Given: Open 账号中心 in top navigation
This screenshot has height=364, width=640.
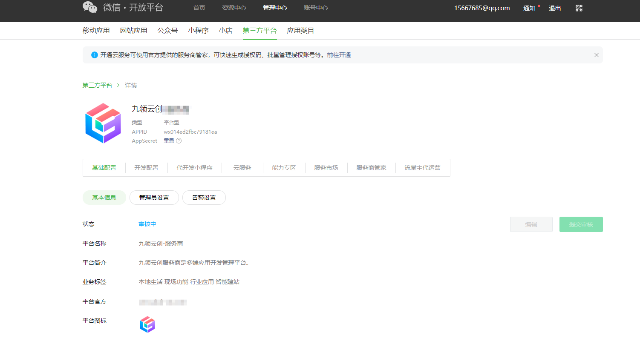Looking at the screenshot, I should 316,8.
